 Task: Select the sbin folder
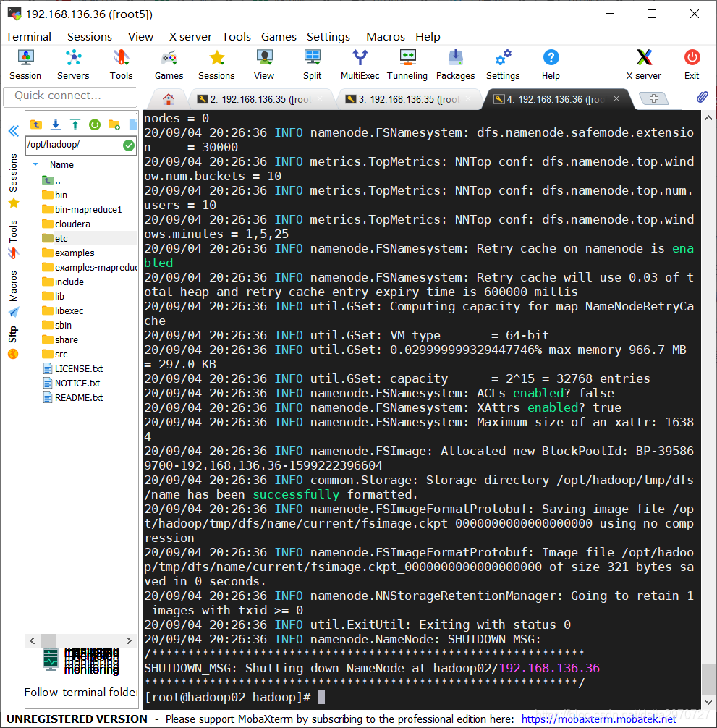click(57, 325)
